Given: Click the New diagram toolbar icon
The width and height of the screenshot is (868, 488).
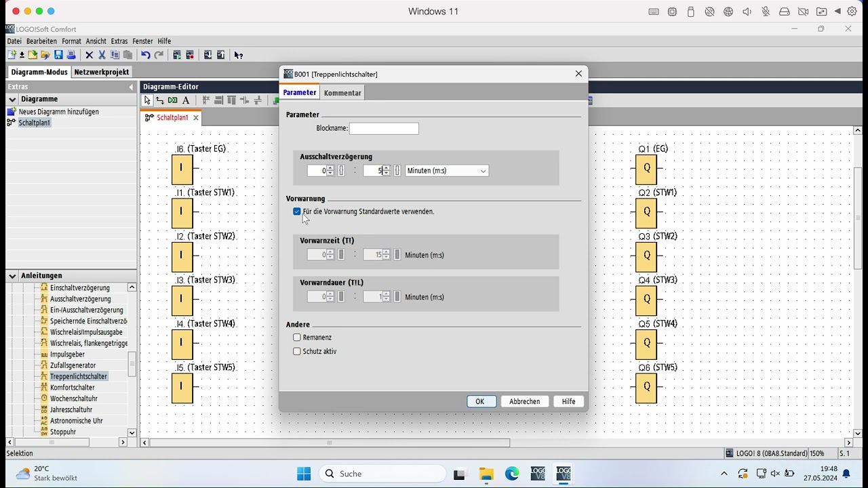Looking at the screenshot, I should (x=12, y=55).
